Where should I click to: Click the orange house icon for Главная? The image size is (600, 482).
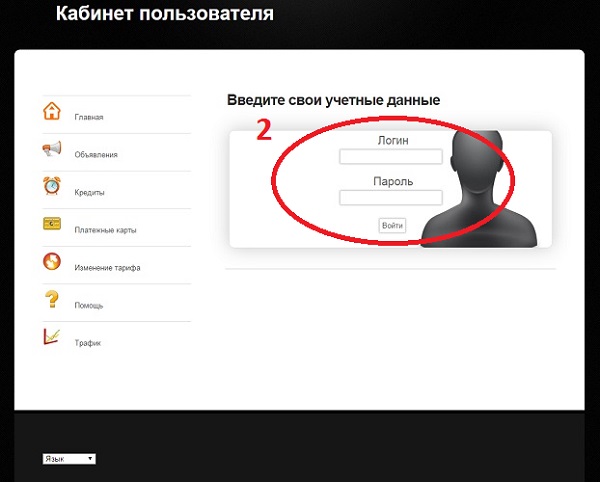click(x=52, y=111)
